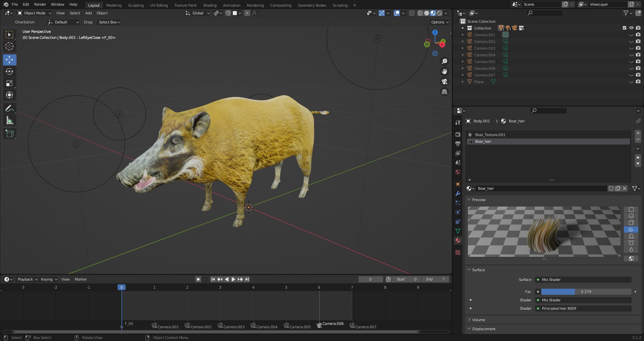
Task: Click the pan hand viewport icon
Action: pos(444,71)
